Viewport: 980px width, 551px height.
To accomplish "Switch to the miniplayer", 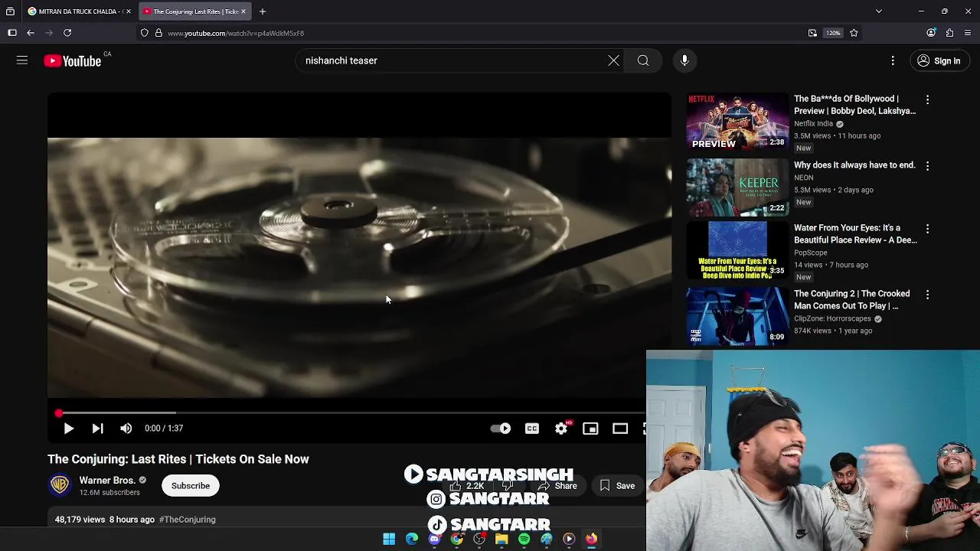I will (x=590, y=429).
